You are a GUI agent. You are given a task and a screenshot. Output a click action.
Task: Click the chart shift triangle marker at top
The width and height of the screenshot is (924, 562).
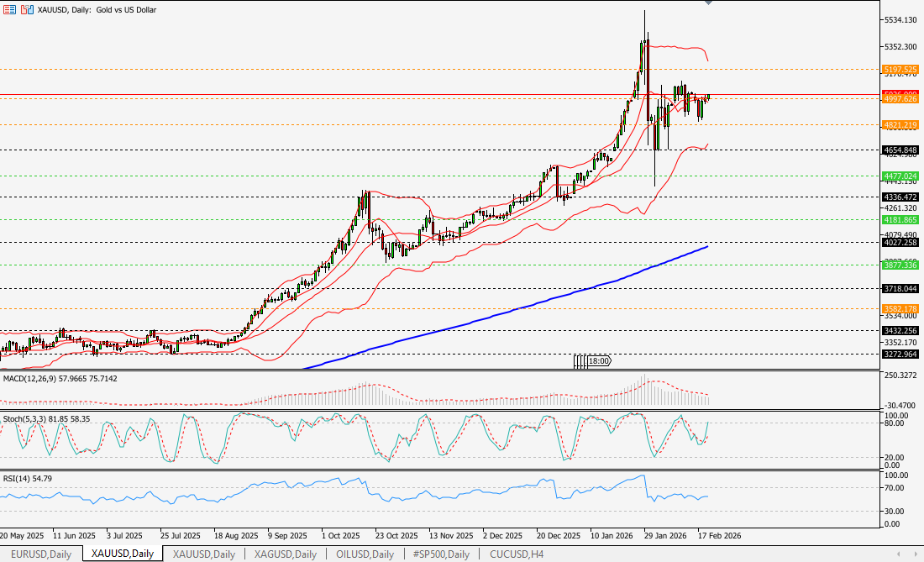click(x=708, y=3)
